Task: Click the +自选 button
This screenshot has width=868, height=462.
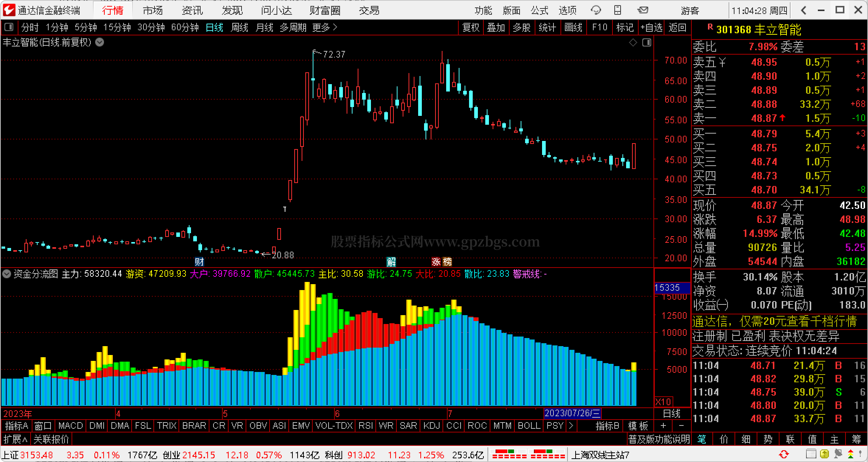Action: click(651, 28)
